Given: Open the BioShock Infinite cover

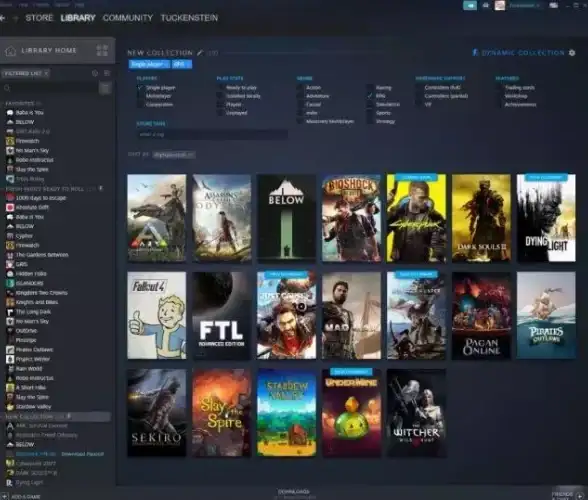Looking at the screenshot, I should tap(352, 218).
